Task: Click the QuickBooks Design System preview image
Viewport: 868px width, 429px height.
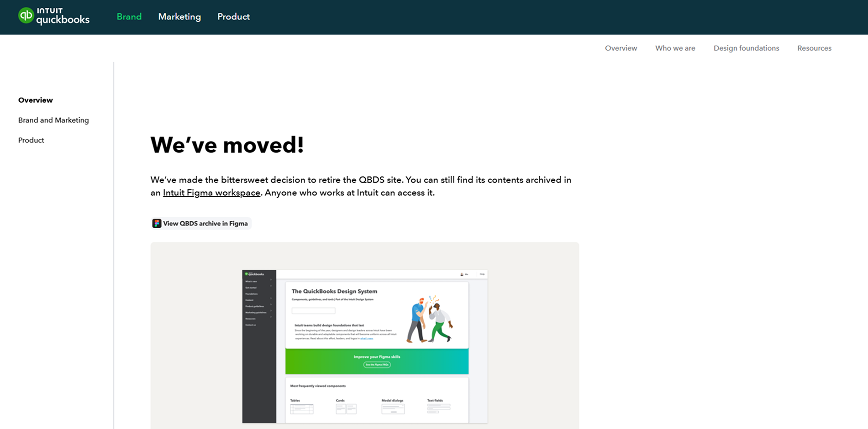Action: click(365, 346)
